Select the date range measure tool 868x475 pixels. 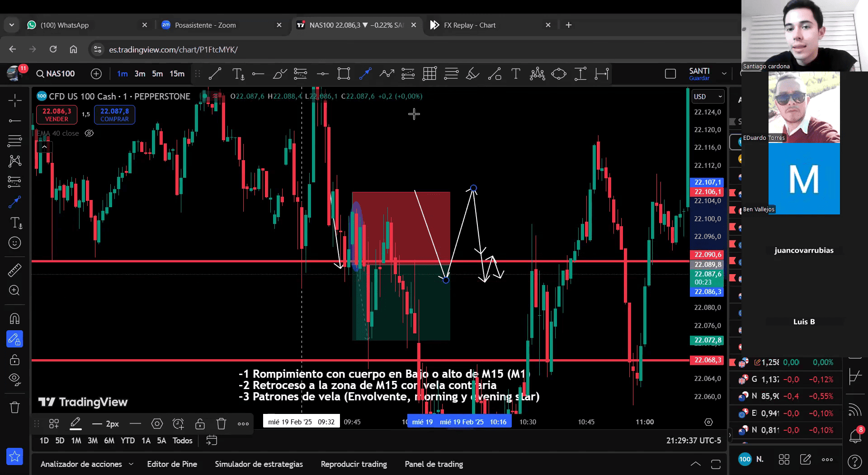point(602,74)
